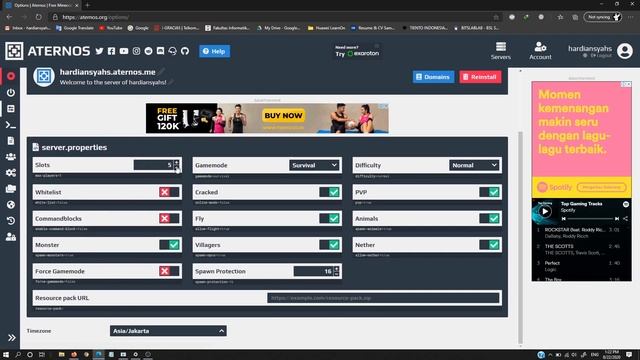Click the red record status sidebar icon
640x360 pixels.
(11, 76)
